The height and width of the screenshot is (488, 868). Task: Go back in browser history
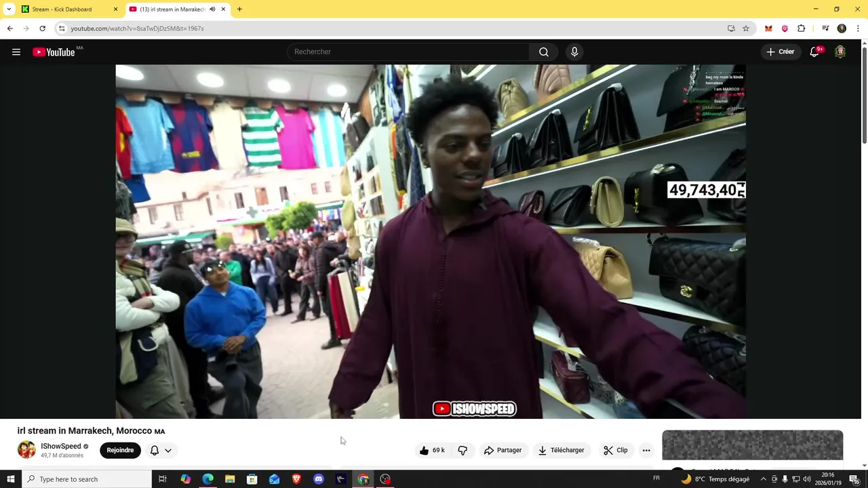(x=10, y=28)
